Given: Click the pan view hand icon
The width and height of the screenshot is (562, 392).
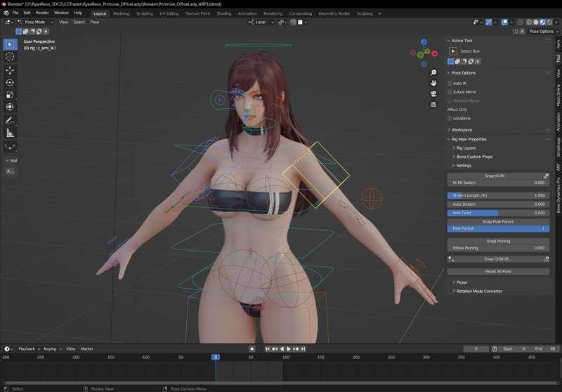Looking at the screenshot, I should (433, 83).
